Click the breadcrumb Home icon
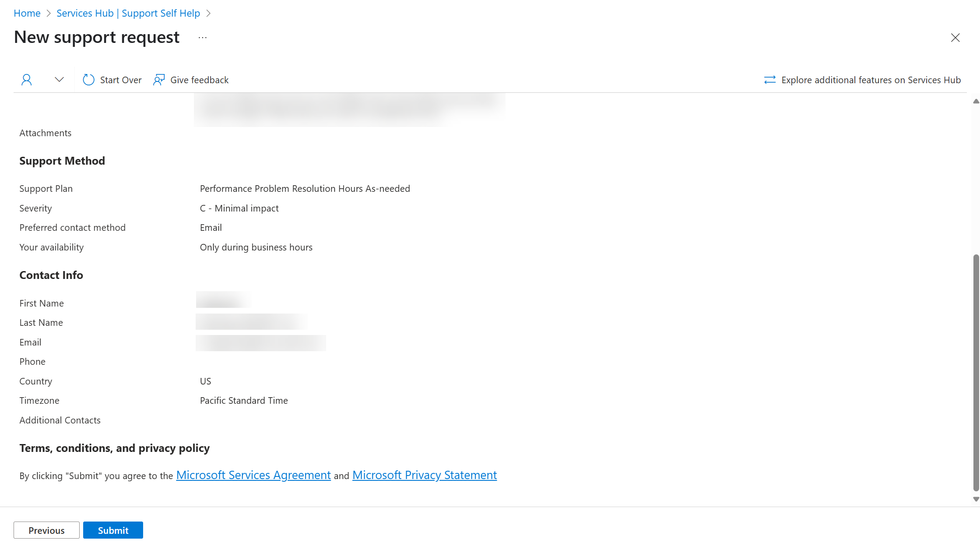Image resolution: width=980 pixels, height=543 pixels. 27,12
